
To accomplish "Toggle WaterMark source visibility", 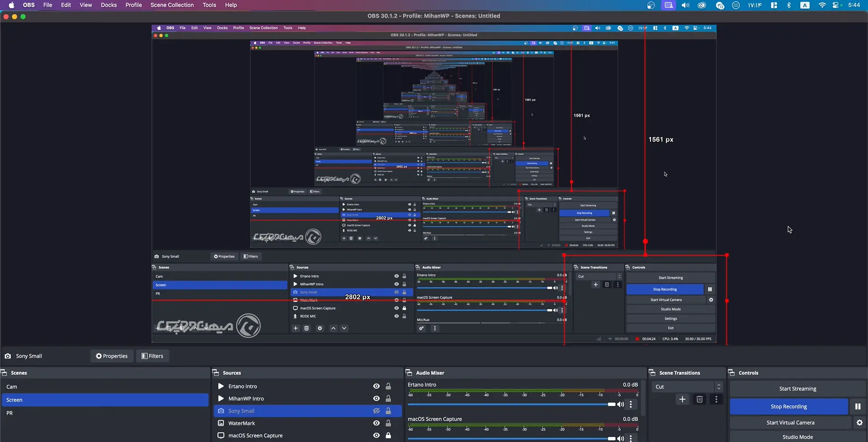I will click(376, 423).
